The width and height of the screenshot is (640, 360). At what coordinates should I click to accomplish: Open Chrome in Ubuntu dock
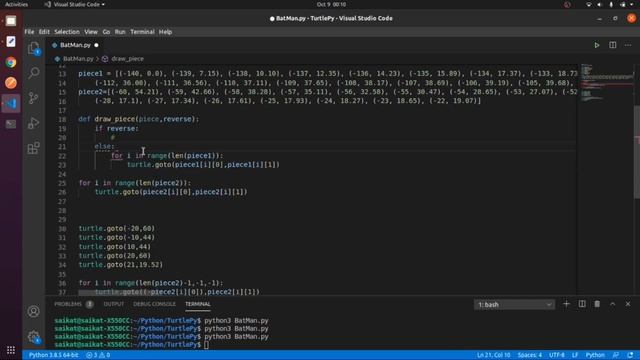(x=11, y=62)
